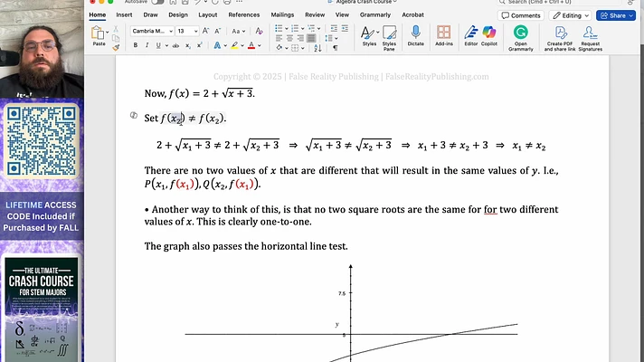Image resolution: width=644 pixels, height=362 pixels.
Task: Click the Paste clipboard icon
Action: click(x=98, y=33)
